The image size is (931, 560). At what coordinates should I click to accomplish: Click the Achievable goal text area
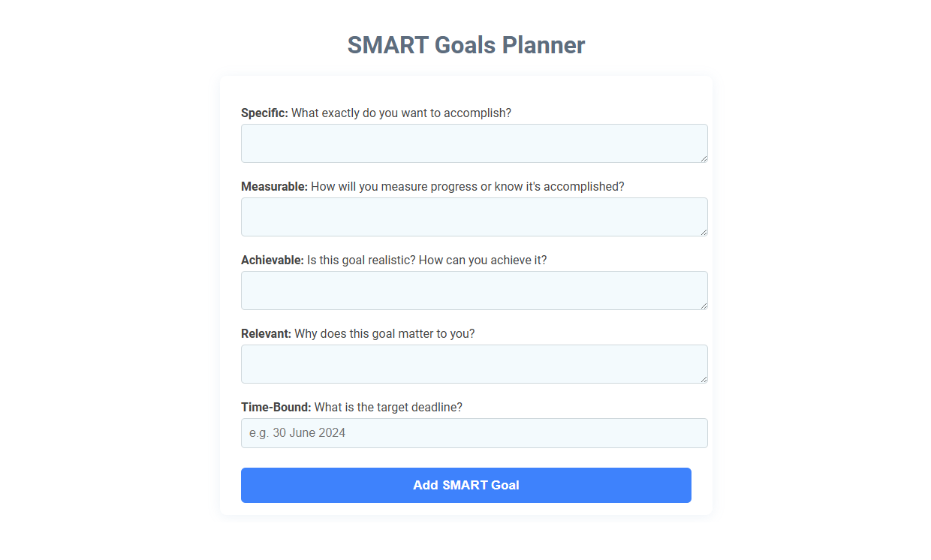click(473, 290)
